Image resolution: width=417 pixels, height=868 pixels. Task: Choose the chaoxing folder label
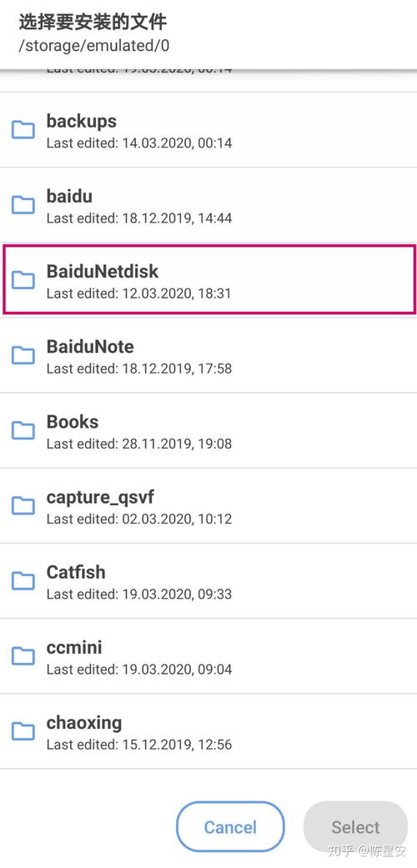coord(84,723)
